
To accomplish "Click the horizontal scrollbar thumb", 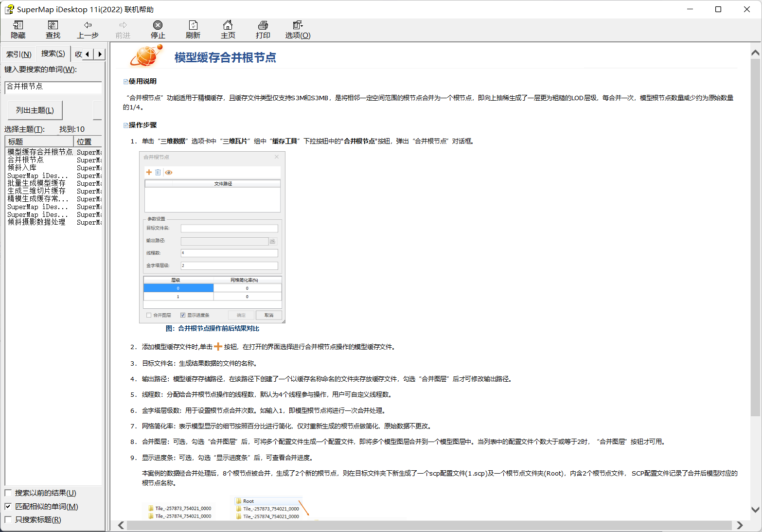I will pyautogui.click(x=429, y=525).
